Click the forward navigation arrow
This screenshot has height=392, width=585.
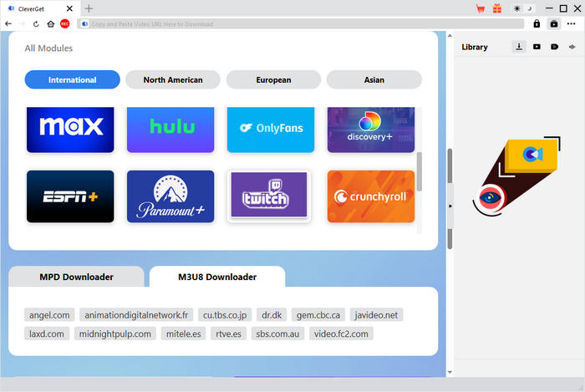point(22,24)
